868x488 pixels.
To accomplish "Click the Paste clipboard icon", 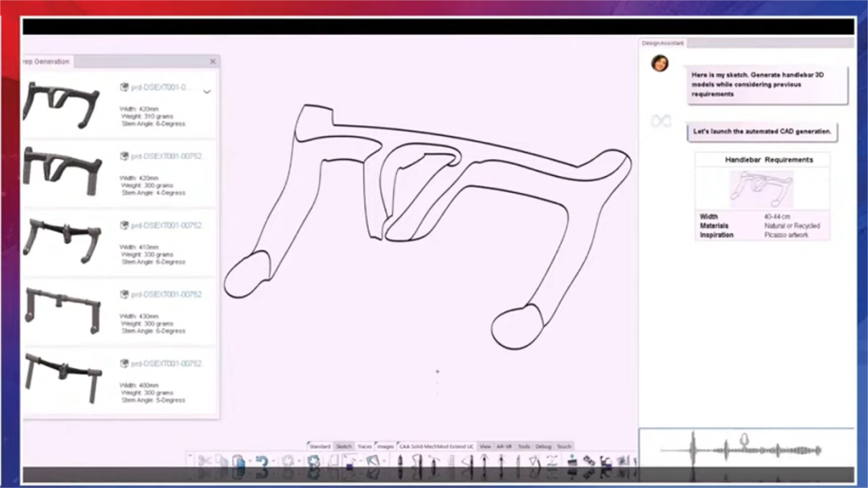I will pyautogui.click(x=239, y=461).
